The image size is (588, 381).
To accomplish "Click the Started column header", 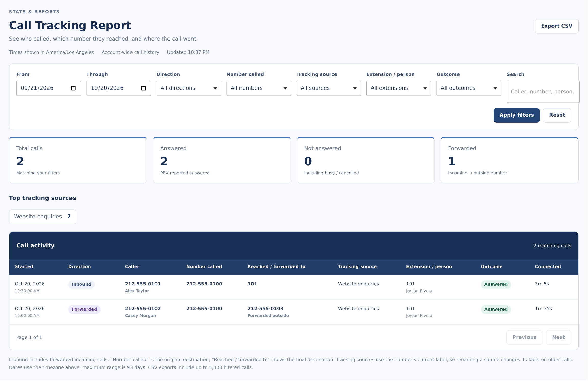I will point(24,266).
